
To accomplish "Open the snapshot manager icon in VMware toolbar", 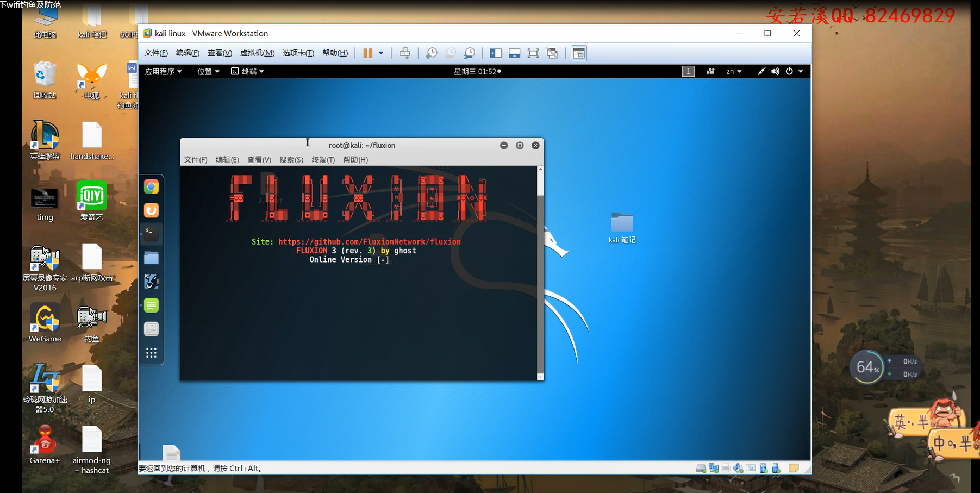I will point(469,53).
